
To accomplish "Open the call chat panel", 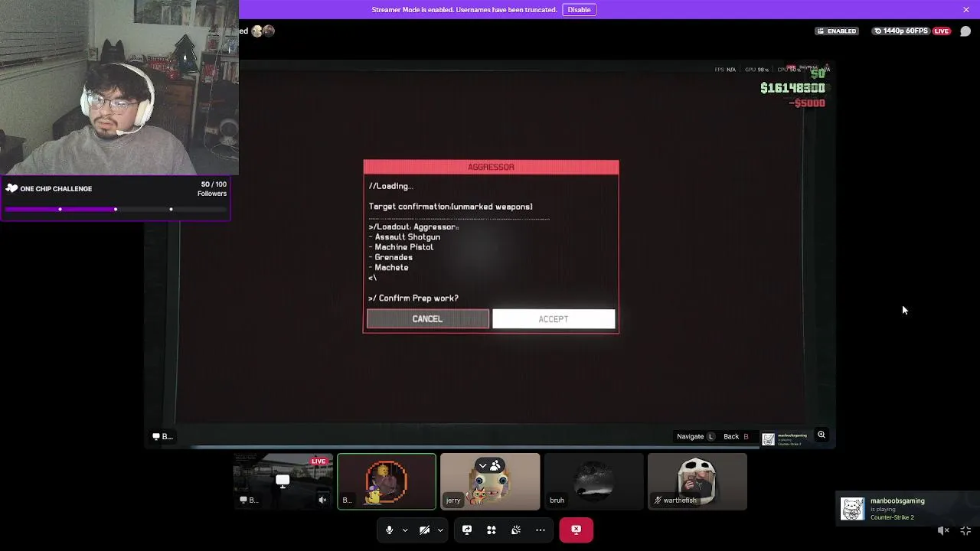I will coord(965,31).
